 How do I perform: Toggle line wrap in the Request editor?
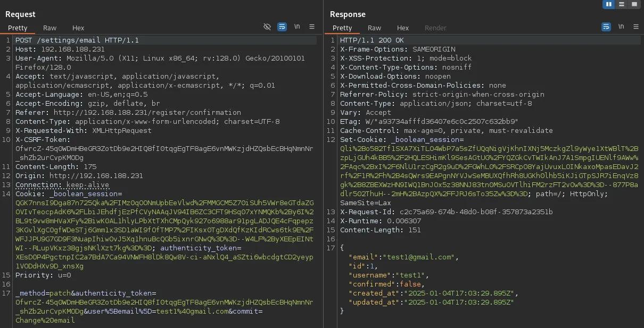pos(282,27)
